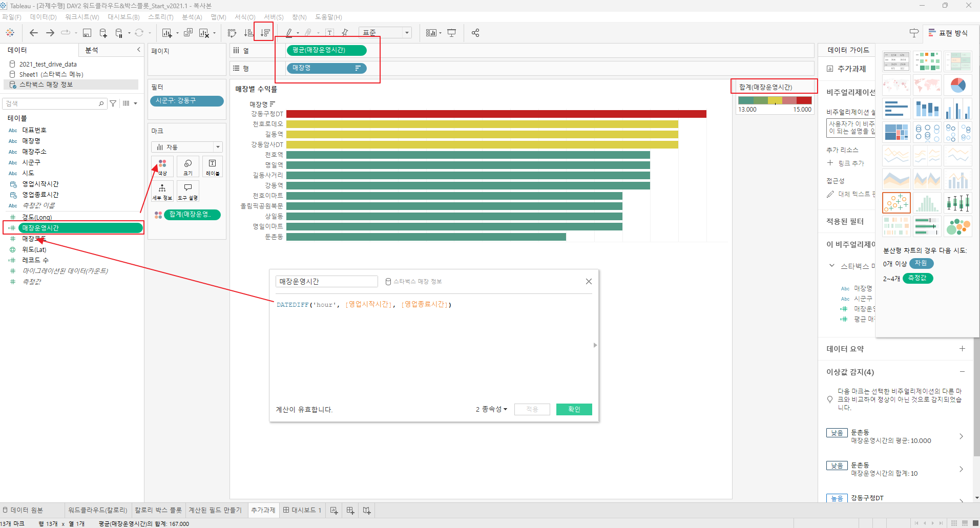
Task: Switch to the 분석 pane tab
Action: tap(92, 50)
